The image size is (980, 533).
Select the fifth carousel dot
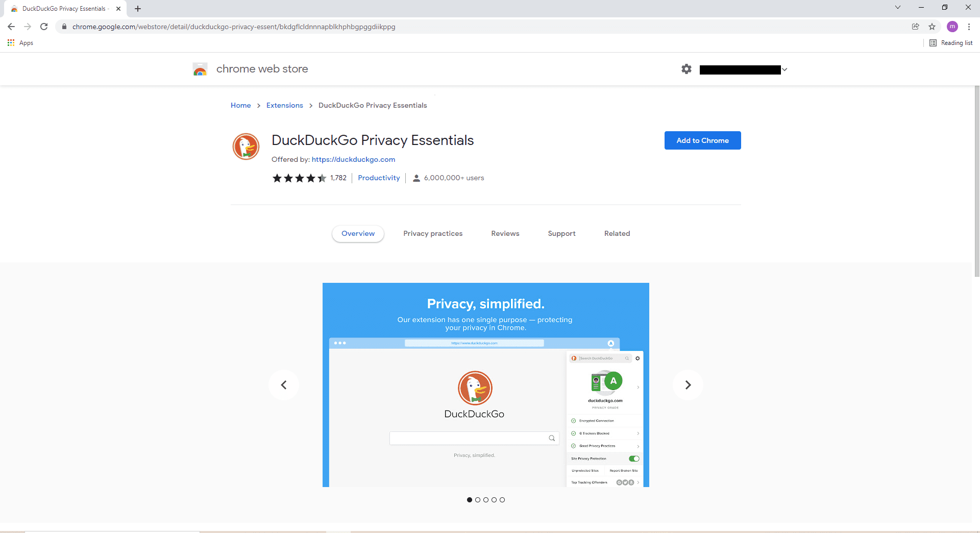502,500
